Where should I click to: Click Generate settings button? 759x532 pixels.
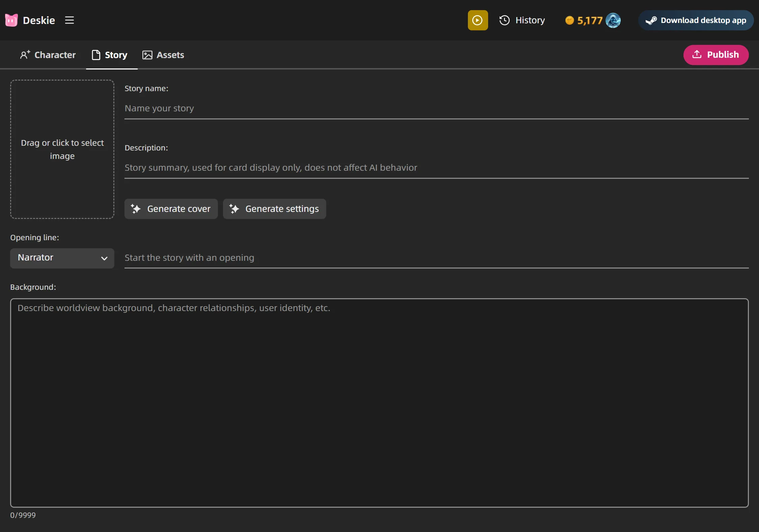tap(274, 209)
